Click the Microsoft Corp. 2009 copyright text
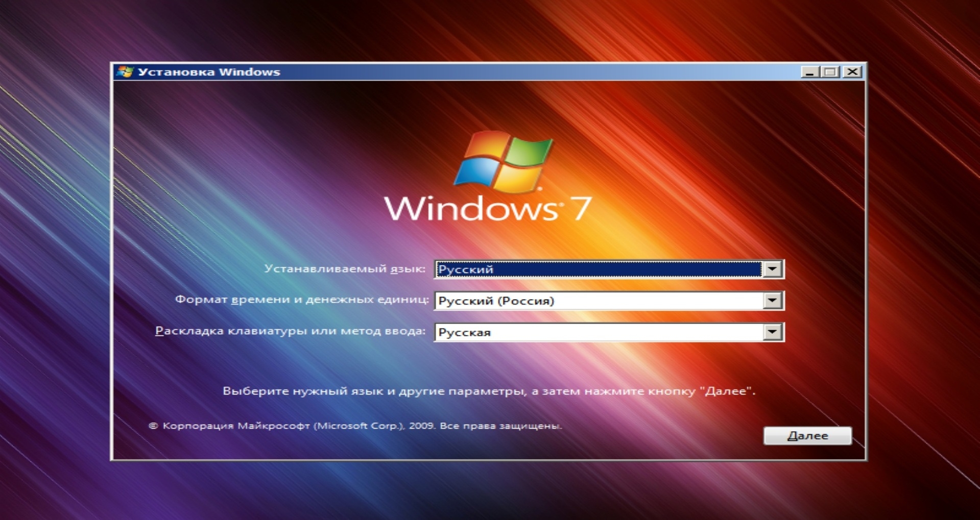980x520 pixels. pyautogui.click(x=355, y=426)
